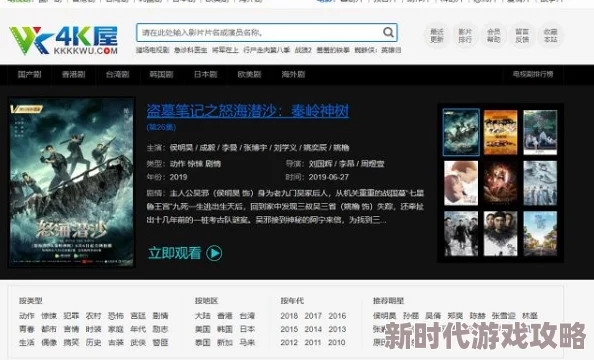Filter by genre 生活
Viewport: 594px width, 360px height.
pos(27,342)
